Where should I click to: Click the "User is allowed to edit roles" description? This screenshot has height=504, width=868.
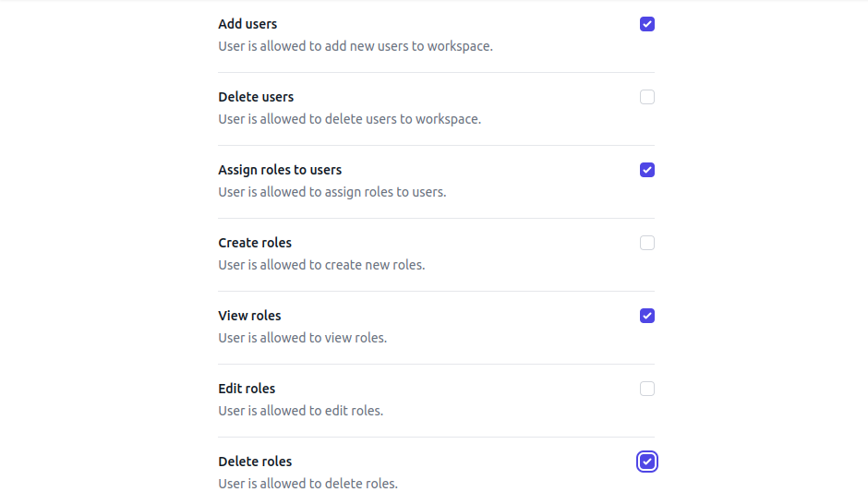click(300, 411)
